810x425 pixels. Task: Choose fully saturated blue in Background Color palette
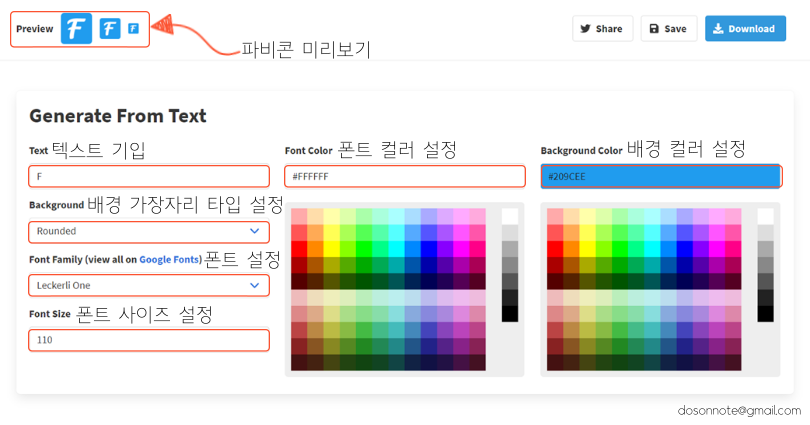click(684, 249)
